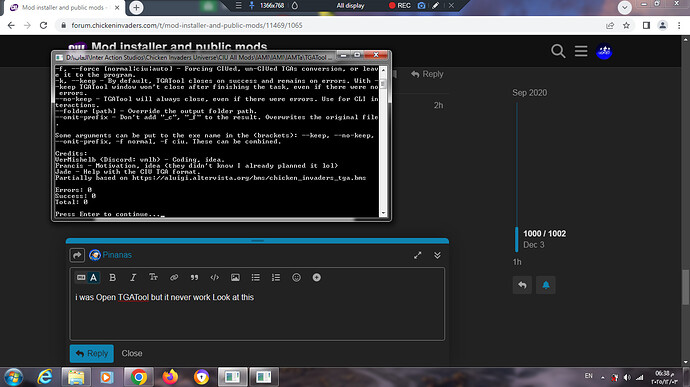Toggle keyboard/rich text mode button
This screenshot has height=387, width=690.
tap(87, 277)
